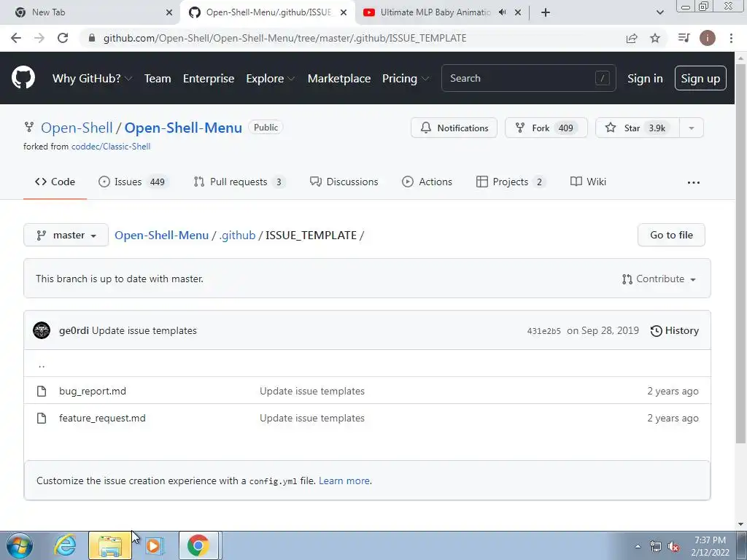Click the feature_request.md file icon
The height and width of the screenshot is (560, 747).
pyautogui.click(x=42, y=418)
